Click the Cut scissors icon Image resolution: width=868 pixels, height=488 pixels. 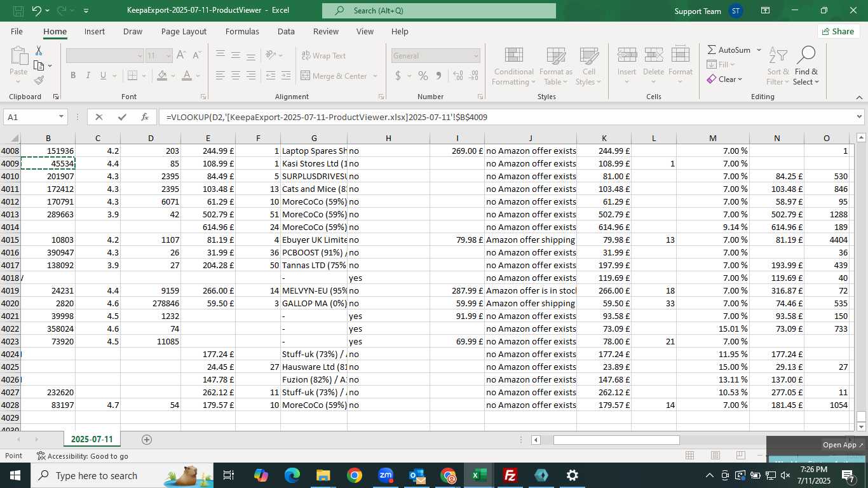(x=39, y=50)
